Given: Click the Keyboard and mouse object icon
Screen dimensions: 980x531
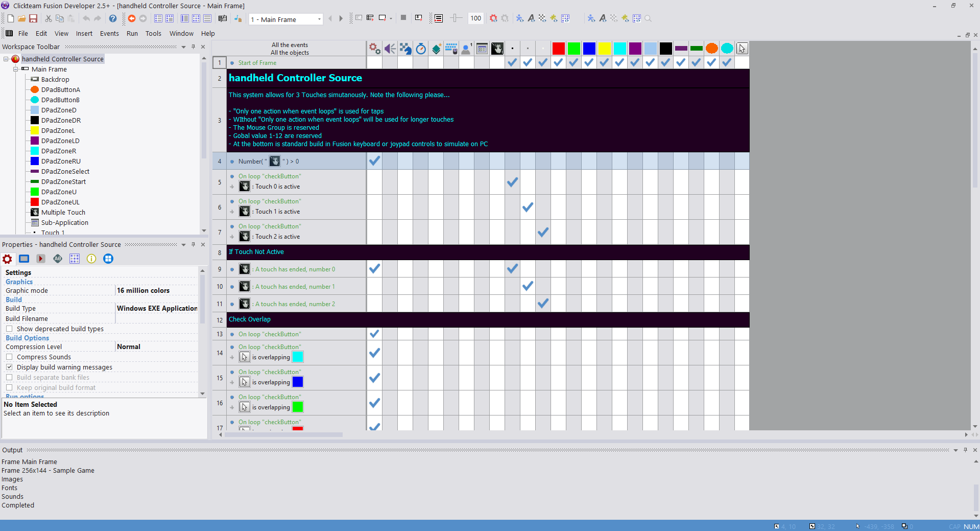Looking at the screenshot, I should tap(451, 49).
